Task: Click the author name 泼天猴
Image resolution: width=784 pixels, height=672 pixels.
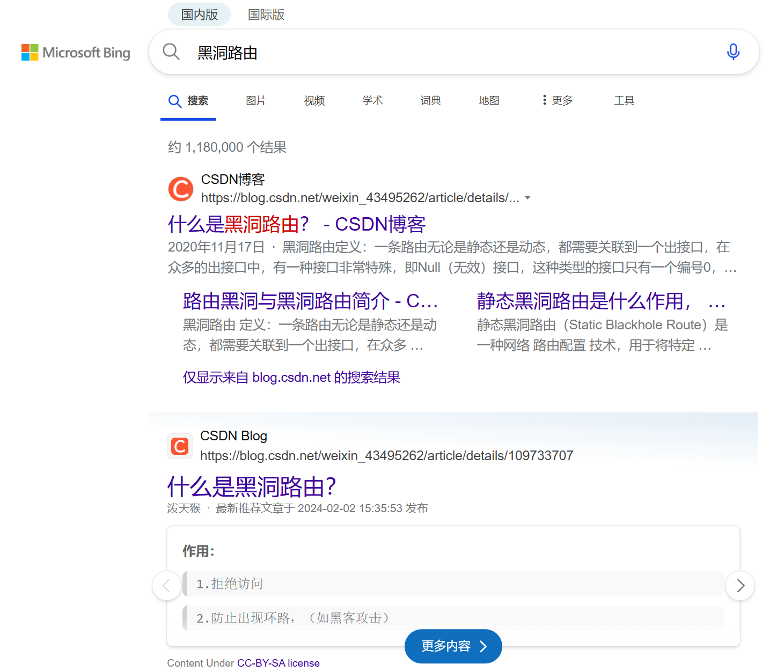Action: tap(184, 508)
